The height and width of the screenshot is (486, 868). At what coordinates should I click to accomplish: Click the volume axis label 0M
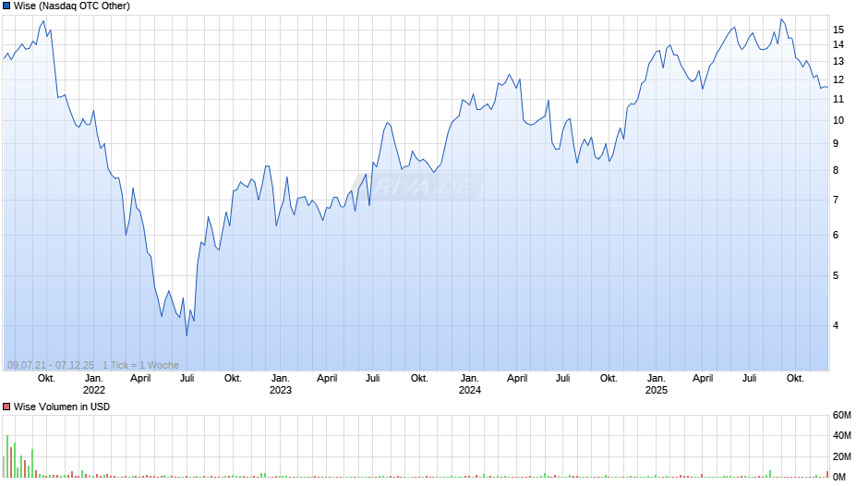pyautogui.click(x=839, y=477)
